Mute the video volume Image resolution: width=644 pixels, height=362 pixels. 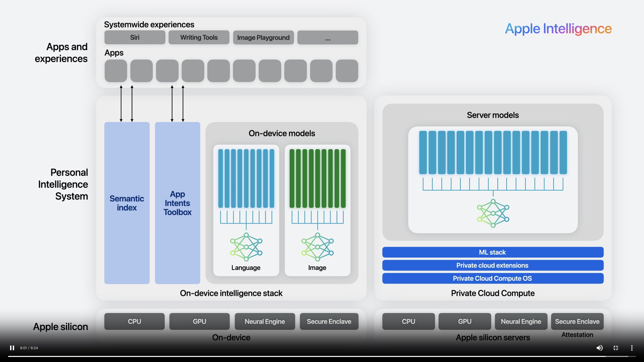click(599, 348)
